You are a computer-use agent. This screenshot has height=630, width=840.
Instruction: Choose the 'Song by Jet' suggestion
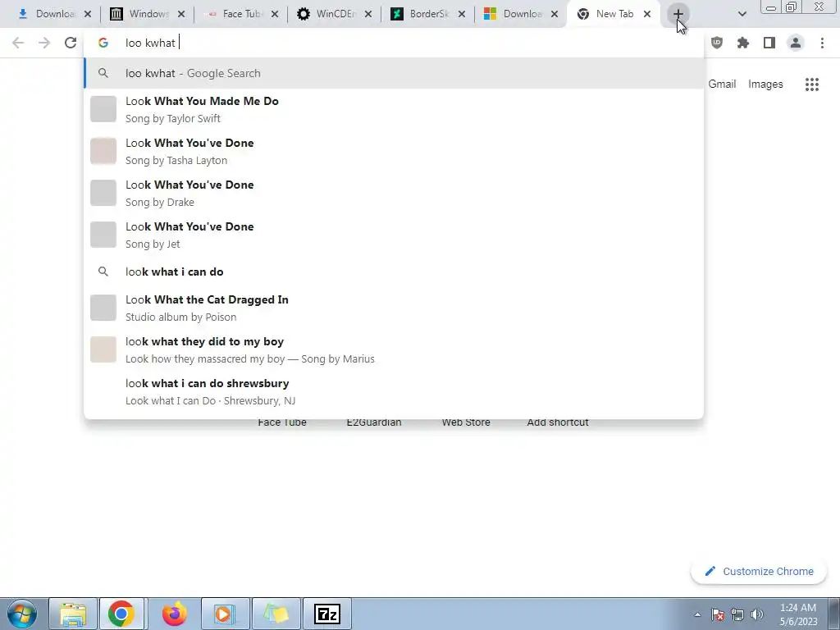[394, 235]
